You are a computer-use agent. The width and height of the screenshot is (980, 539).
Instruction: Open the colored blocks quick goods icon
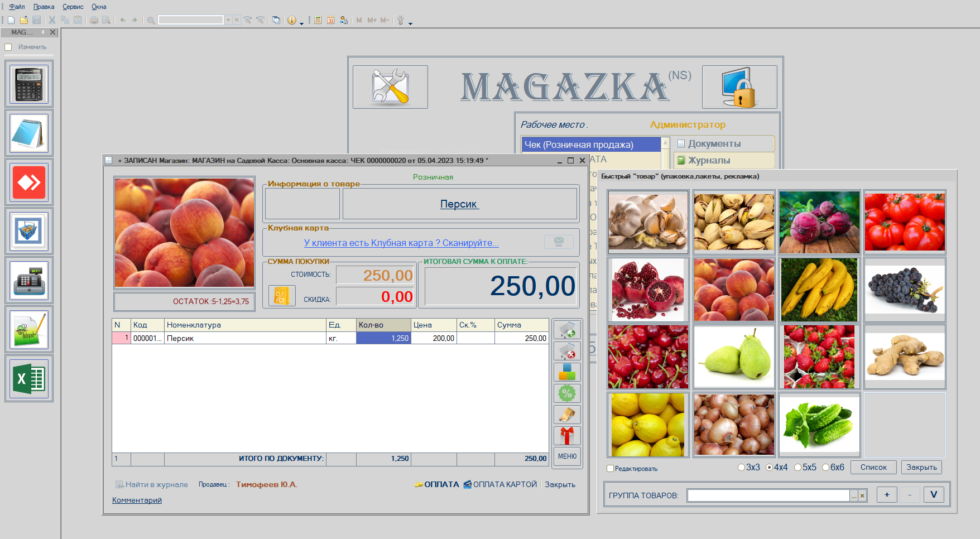point(567,372)
